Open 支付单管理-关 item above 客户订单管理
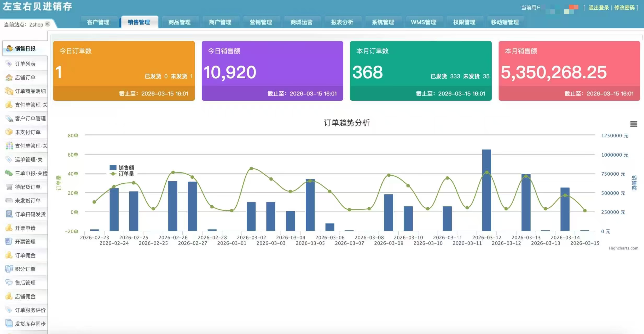This screenshot has height=334, width=644. click(25, 105)
